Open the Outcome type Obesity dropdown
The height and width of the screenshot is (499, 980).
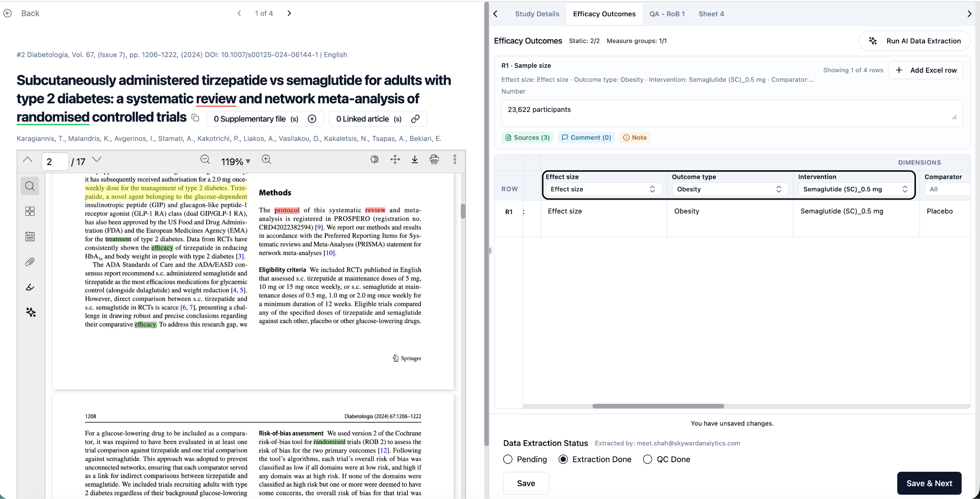point(729,189)
